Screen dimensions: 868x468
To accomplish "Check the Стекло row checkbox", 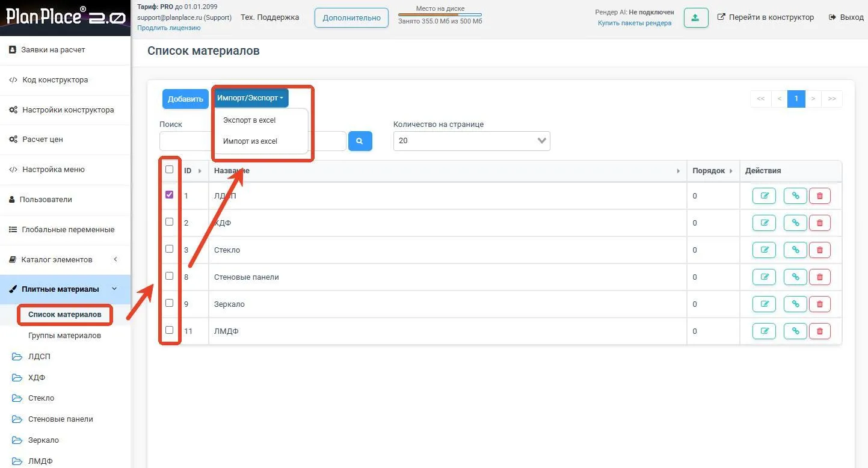I will click(x=169, y=249).
